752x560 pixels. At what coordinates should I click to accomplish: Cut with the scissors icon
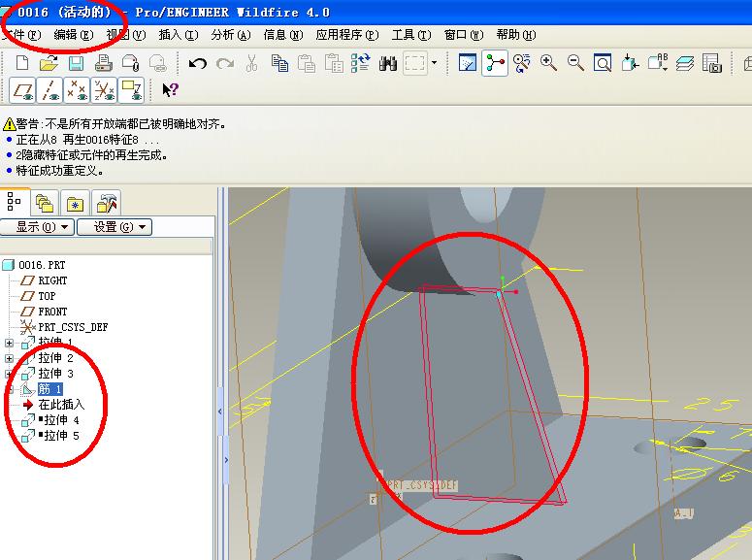click(251, 63)
